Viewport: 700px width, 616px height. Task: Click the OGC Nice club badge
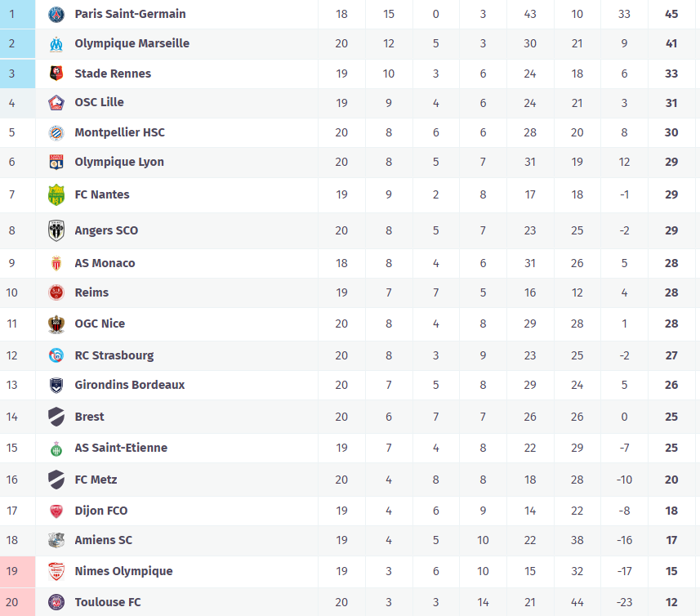[56, 324]
